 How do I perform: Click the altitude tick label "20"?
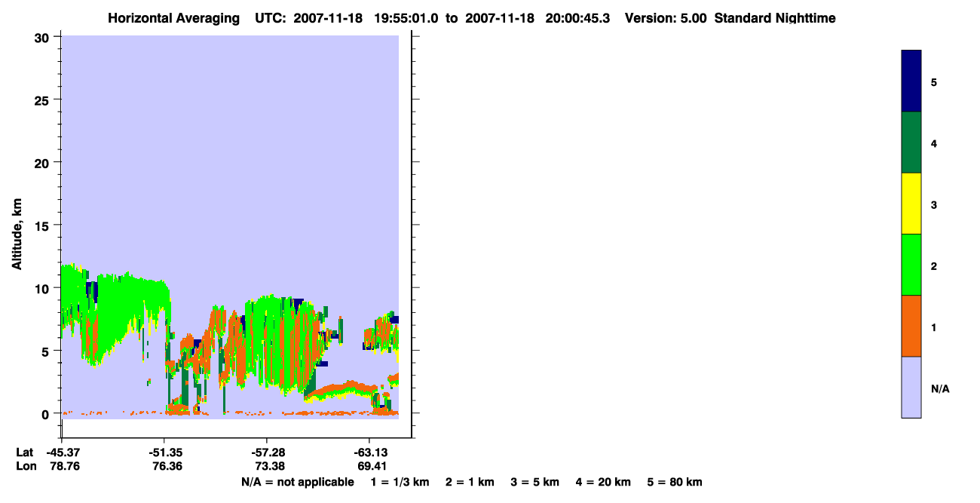coord(44,163)
